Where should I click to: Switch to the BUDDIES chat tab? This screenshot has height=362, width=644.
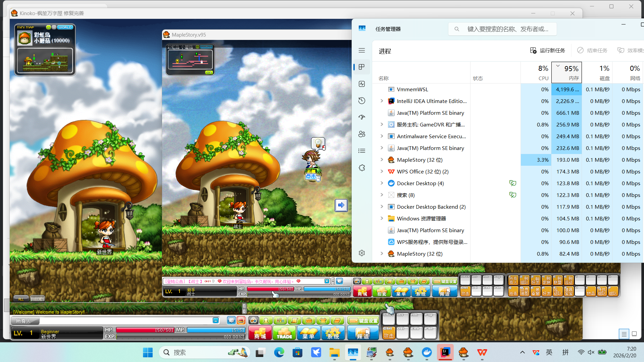[x=37, y=299]
